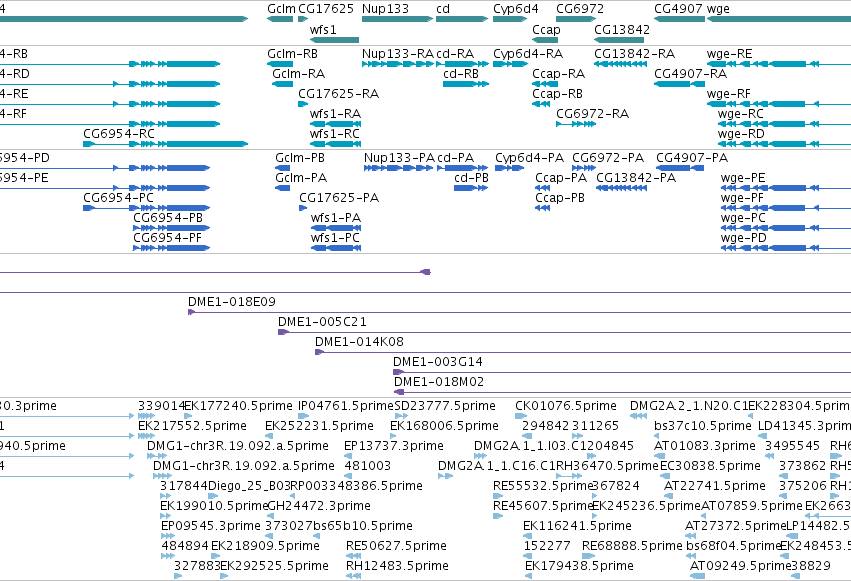Select the CG6972-PA protein label
Image resolution: width=851 pixels, height=581 pixels.
coord(608,158)
